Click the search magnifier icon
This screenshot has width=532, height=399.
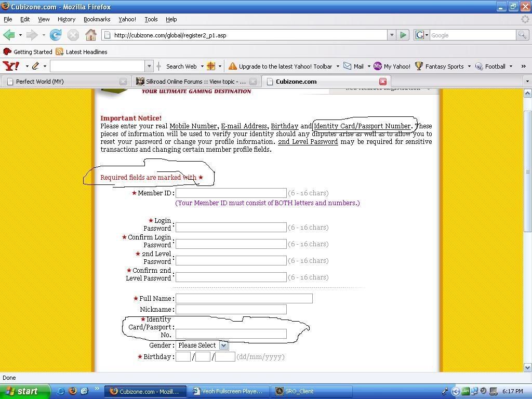pos(522,35)
